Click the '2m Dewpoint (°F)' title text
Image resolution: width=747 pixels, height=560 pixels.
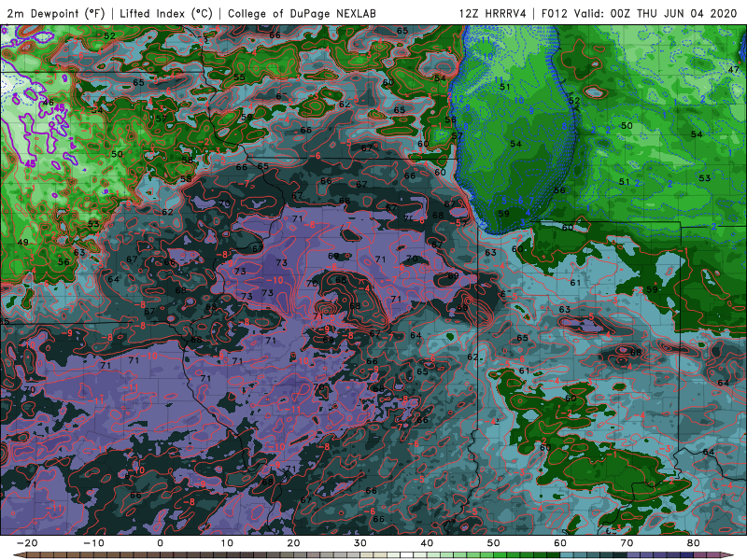(56, 14)
